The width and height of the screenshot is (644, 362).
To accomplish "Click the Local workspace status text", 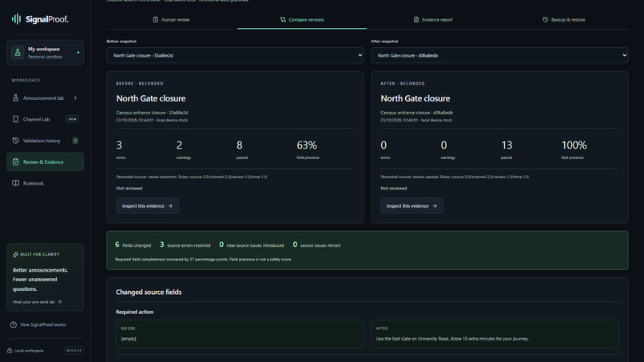I will click(29, 351).
